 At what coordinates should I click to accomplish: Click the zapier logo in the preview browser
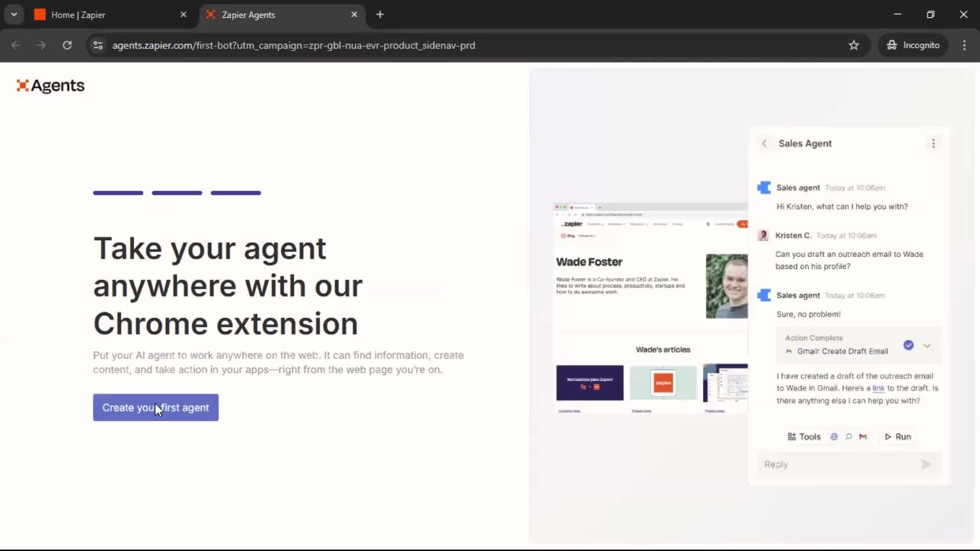[572, 224]
